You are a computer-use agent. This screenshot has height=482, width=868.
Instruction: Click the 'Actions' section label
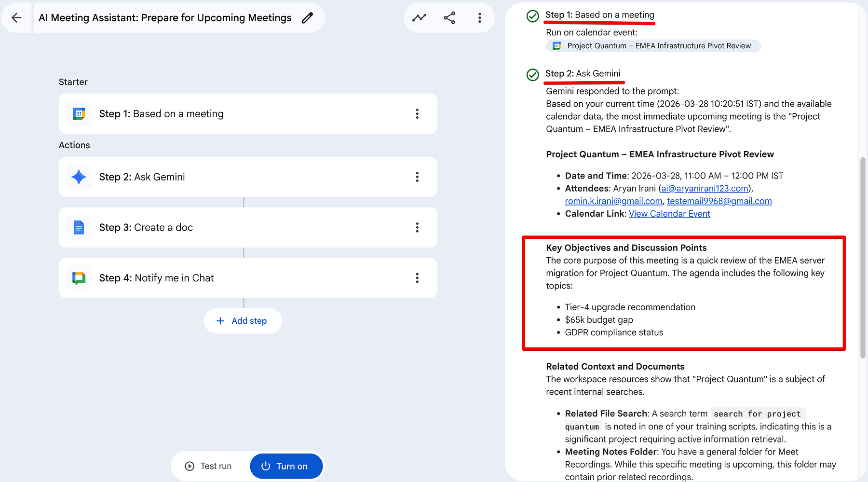[74, 145]
